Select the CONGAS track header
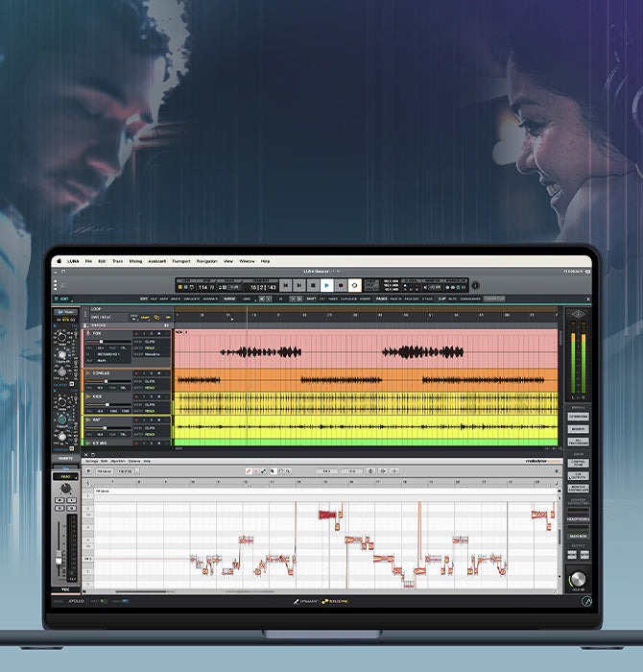The image size is (643, 672). pyautogui.click(x=102, y=372)
